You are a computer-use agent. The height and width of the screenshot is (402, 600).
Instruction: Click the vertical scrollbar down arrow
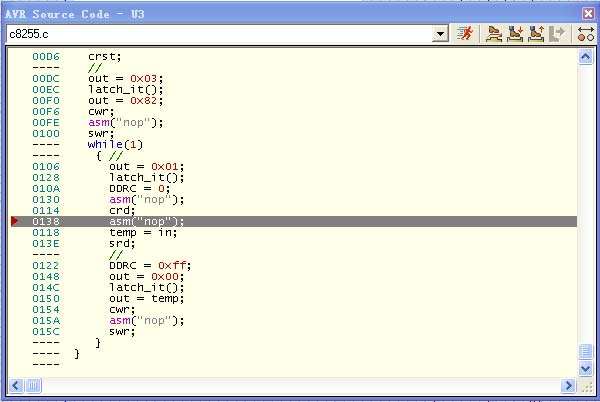(x=586, y=369)
